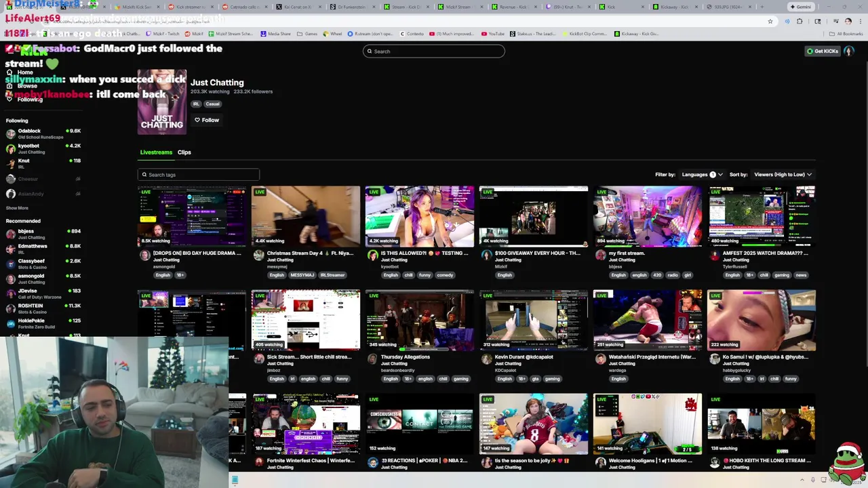Click TylerRussell avatar under AMFEST stream
The image size is (868, 488).
715,256
